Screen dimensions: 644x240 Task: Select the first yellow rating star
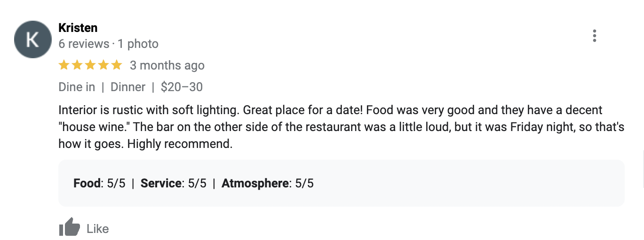click(64, 65)
